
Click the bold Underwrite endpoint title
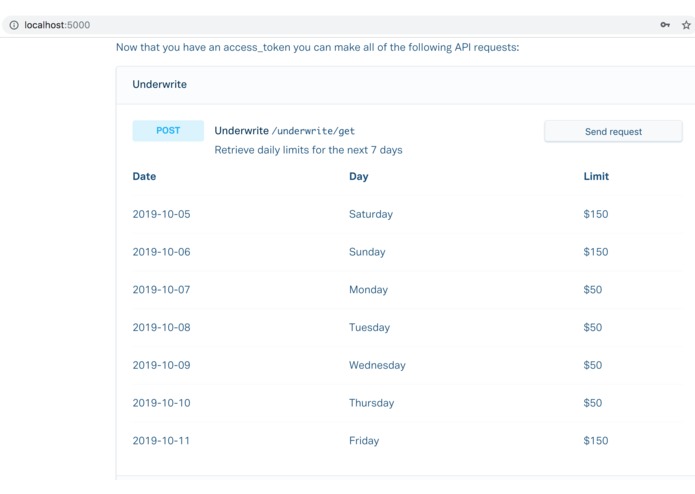pos(242,131)
